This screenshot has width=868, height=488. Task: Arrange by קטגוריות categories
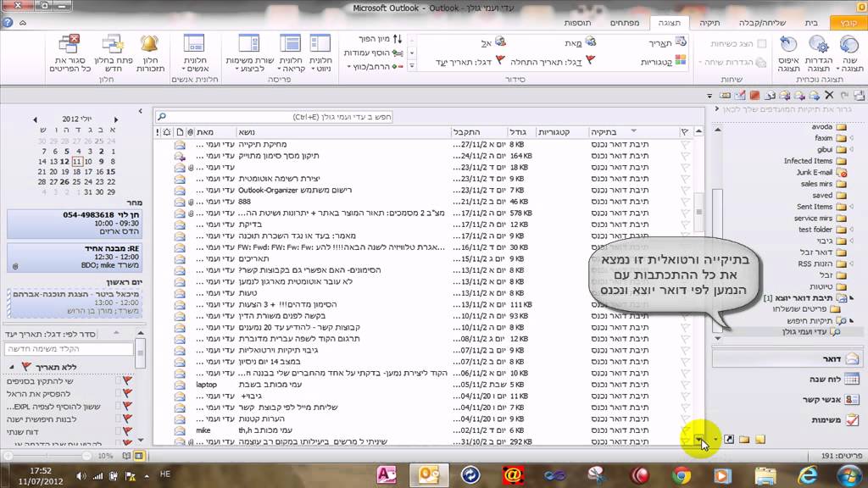click(663, 61)
